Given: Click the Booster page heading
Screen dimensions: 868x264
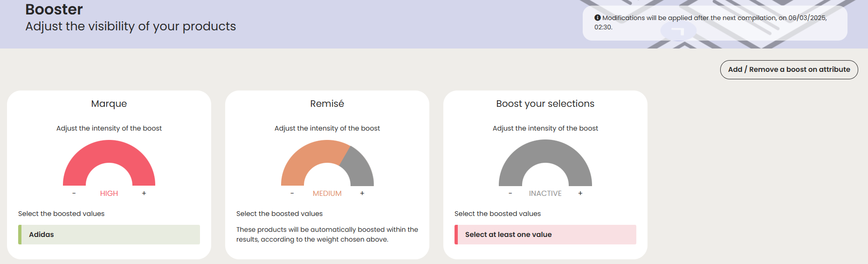Looking at the screenshot, I should pyautogui.click(x=54, y=9).
